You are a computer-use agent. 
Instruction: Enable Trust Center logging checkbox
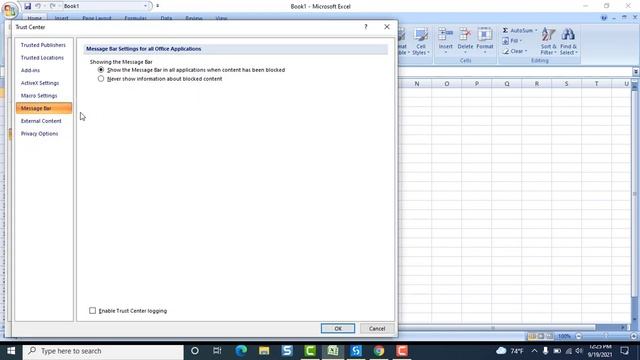click(x=93, y=311)
